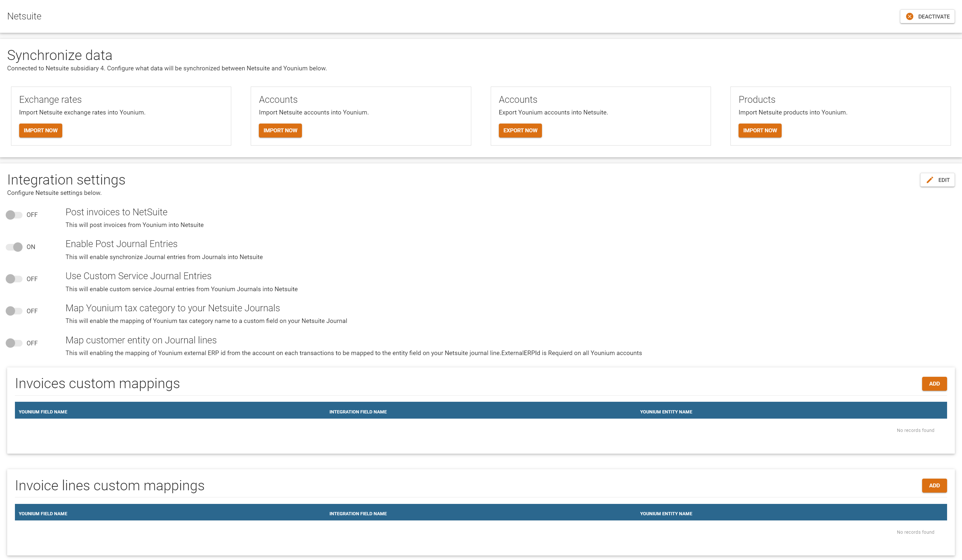
Task: Disable Enable Post Journal Entries switch
Action: click(14, 247)
